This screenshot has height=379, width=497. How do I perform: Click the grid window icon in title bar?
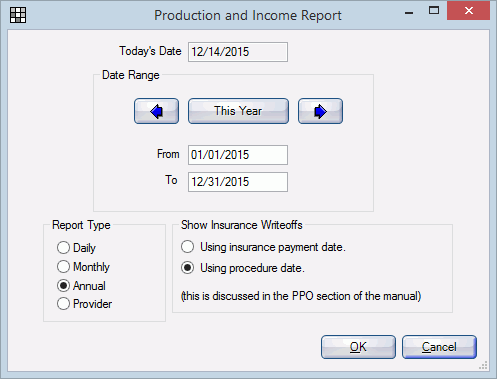(x=18, y=15)
